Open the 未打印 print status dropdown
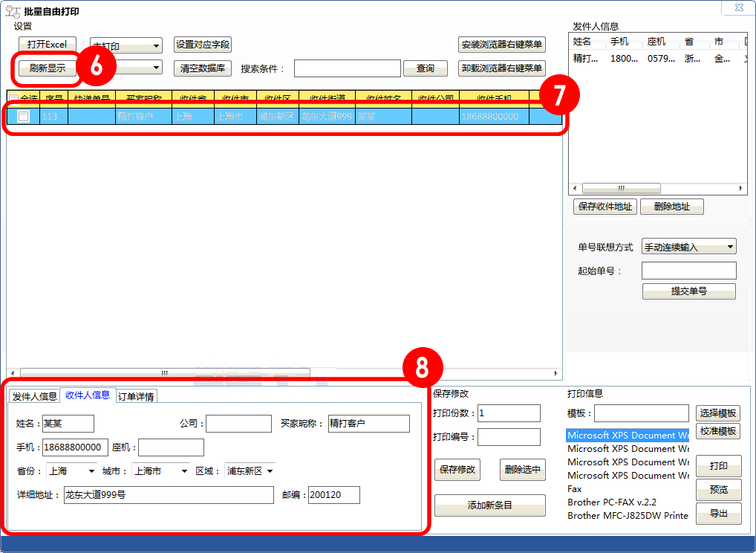The height and width of the screenshot is (553, 756). pyautogui.click(x=126, y=45)
